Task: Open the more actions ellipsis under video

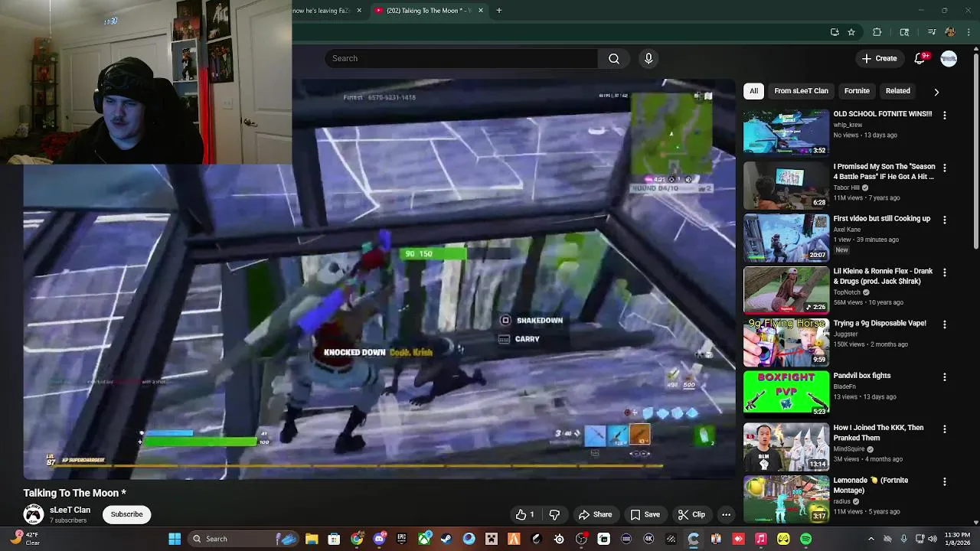Action: tap(726, 514)
